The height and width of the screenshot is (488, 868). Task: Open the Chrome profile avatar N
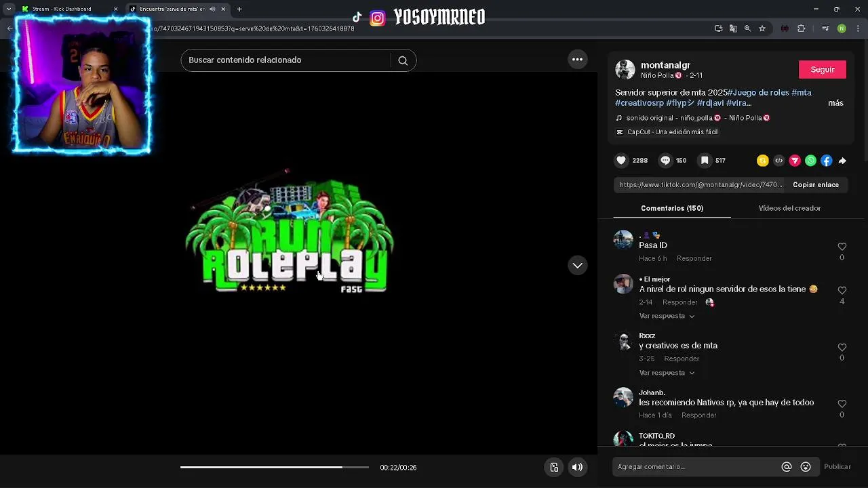[x=842, y=28]
